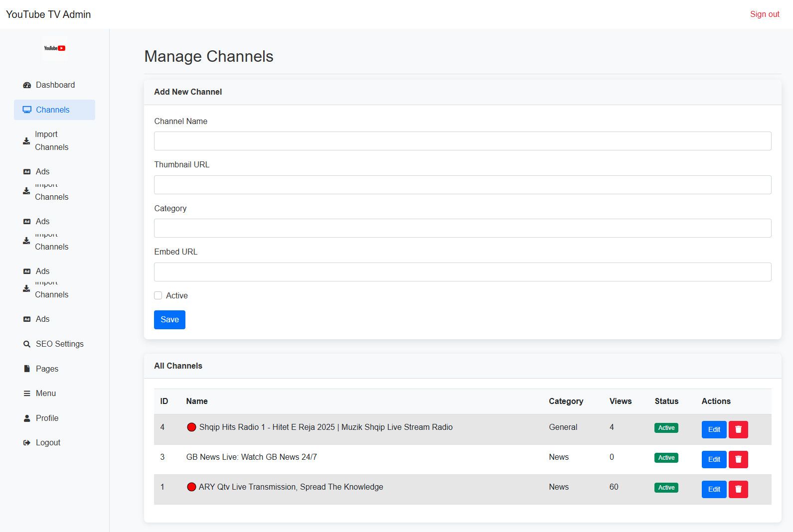
Task: Click into the Thumbnail URL field
Action: (x=462, y=185)
